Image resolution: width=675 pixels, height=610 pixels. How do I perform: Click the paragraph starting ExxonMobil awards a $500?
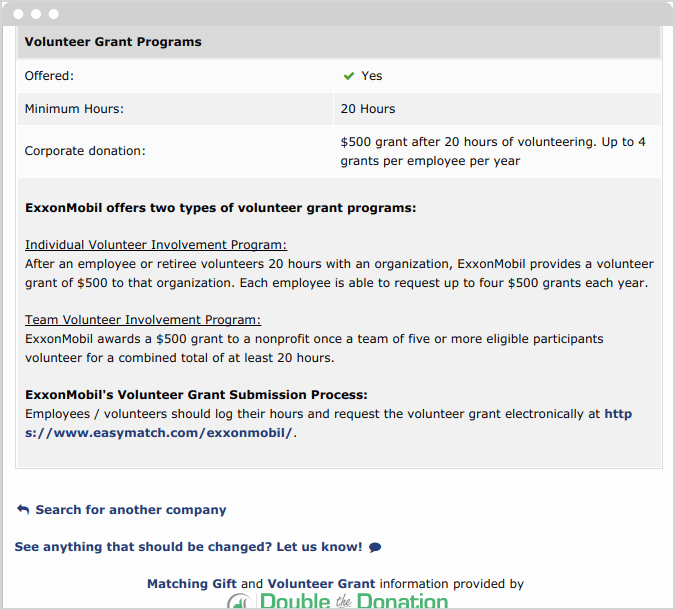coord(314,348)
